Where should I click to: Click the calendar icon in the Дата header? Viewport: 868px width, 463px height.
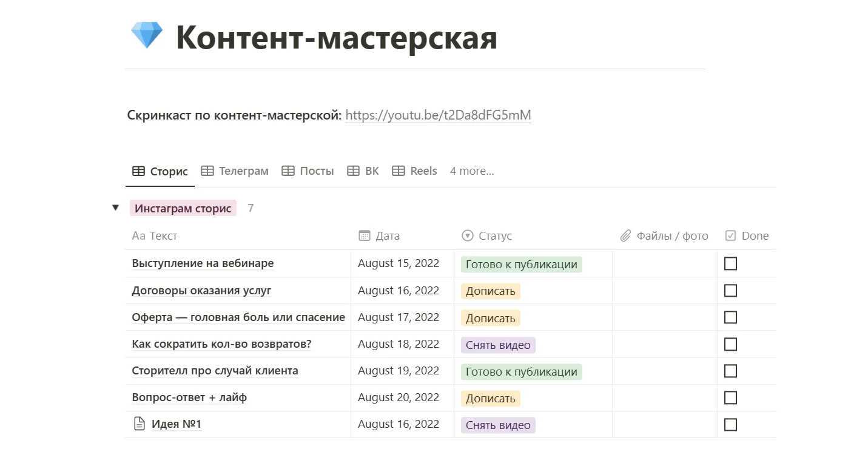pos(364,236)
